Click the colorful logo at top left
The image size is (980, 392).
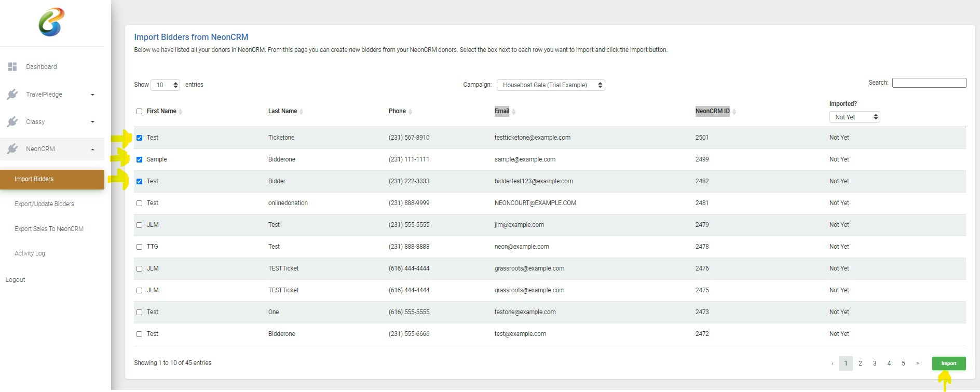click(x=51, y=22)
